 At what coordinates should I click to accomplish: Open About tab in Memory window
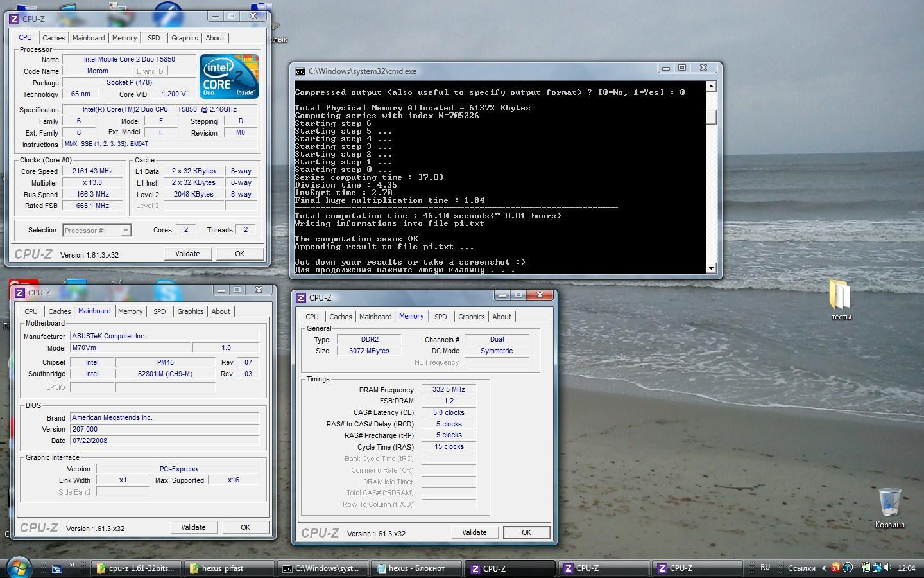(502, 317)
